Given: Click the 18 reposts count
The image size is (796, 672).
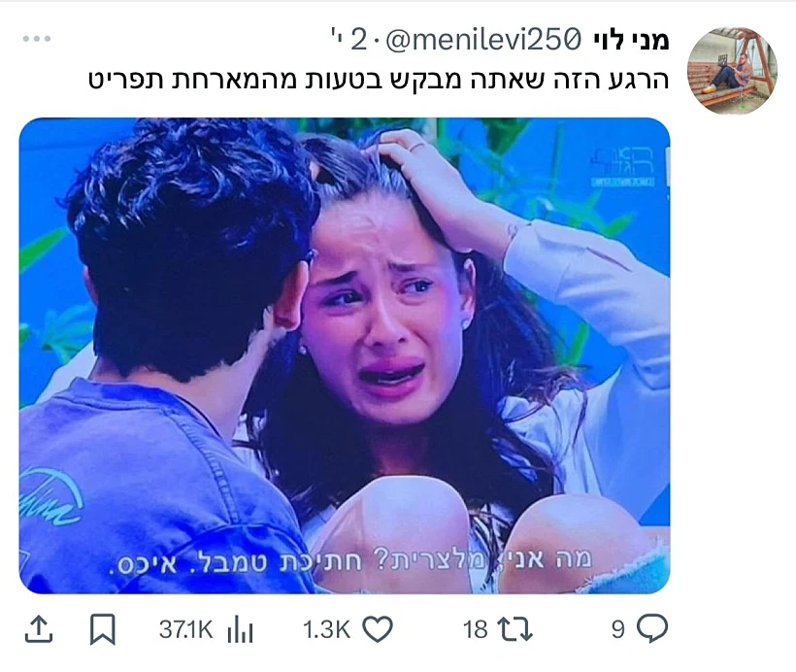Looking at the screenshot, I should [475, 630].
